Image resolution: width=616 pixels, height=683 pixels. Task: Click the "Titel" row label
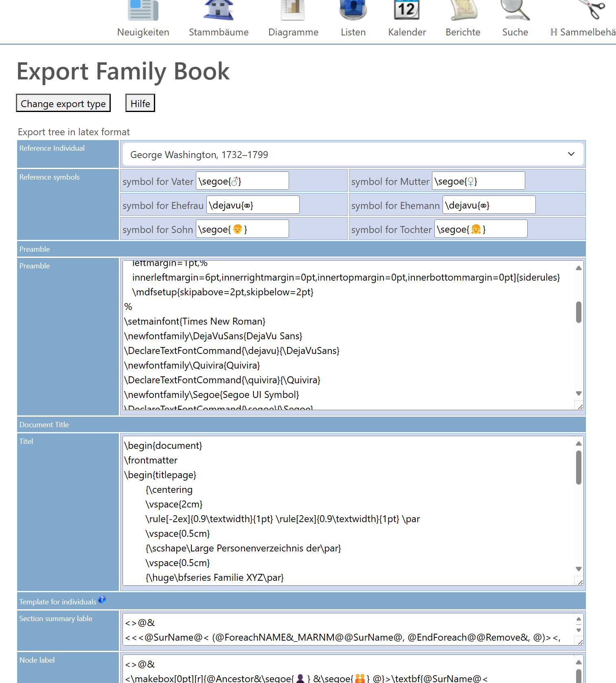click(x=26, y=441)
